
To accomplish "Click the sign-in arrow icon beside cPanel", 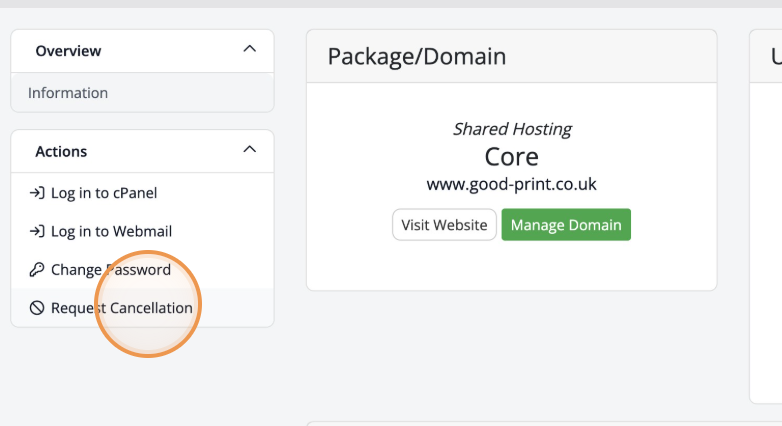I will [37, 193].
